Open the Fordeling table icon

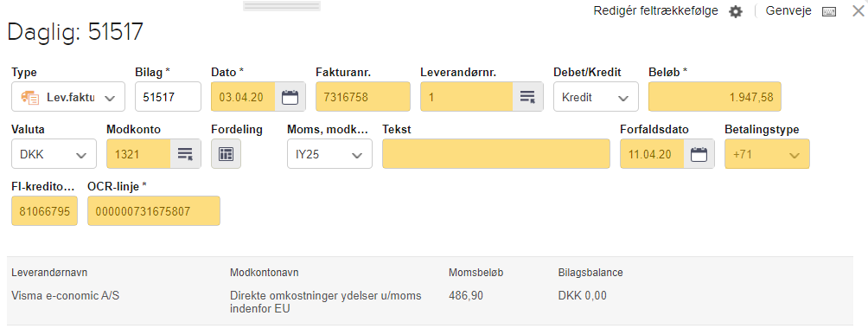(226, 154)
